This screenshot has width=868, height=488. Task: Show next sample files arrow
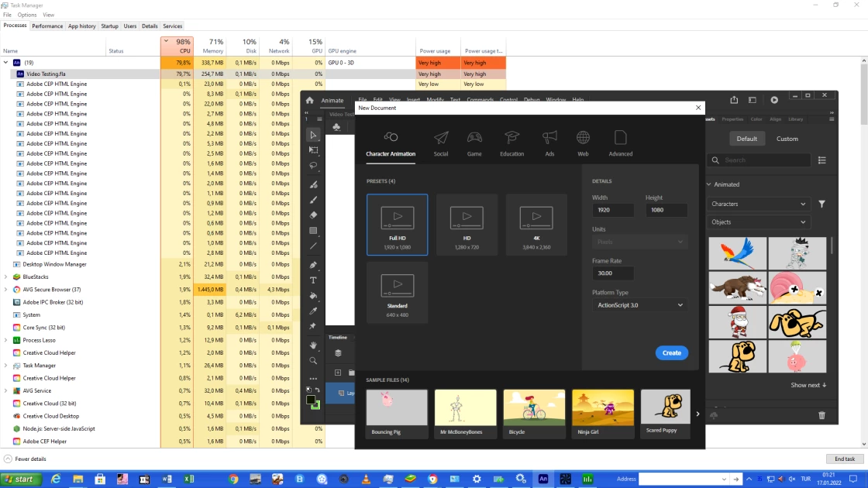coord(697,414)
